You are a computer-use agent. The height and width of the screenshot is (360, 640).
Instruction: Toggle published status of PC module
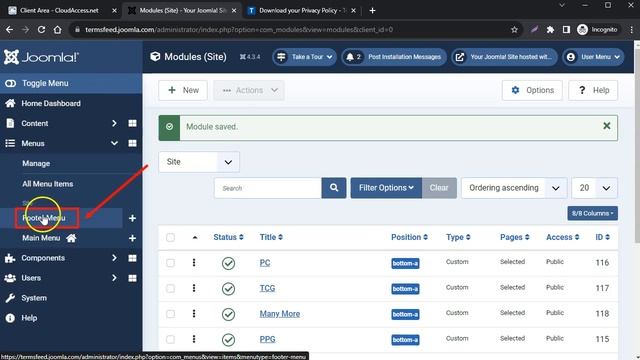(x=229, y=263)
